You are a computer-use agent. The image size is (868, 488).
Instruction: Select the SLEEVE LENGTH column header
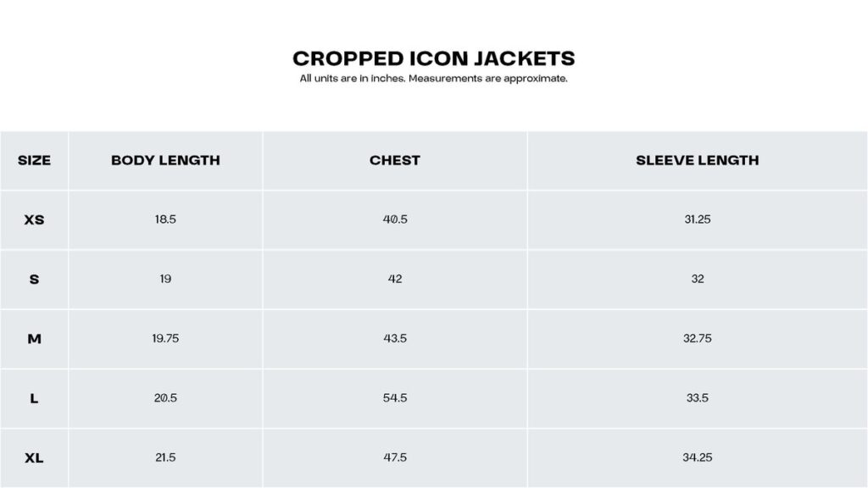tap(697, 160)
